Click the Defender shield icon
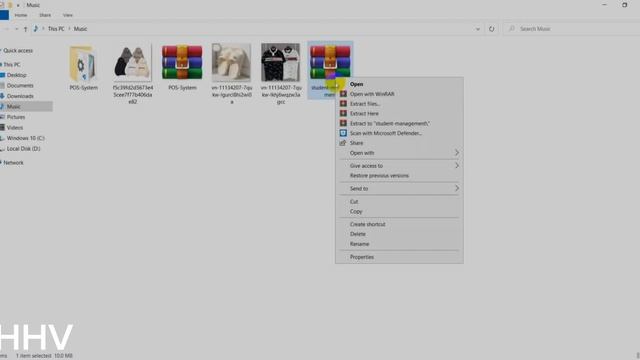Image resolution: width=640 pixels, height=360 pixels. (x=343, y=133)
